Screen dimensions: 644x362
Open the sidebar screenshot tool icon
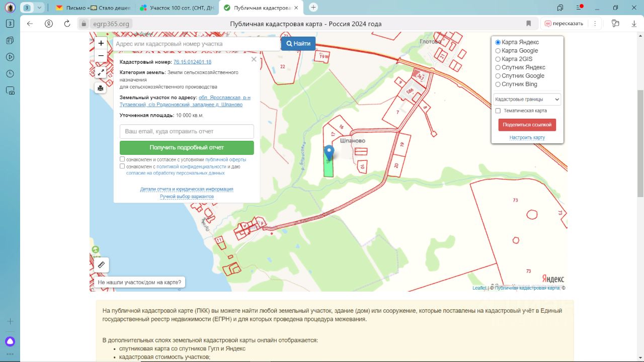[10, 90]
